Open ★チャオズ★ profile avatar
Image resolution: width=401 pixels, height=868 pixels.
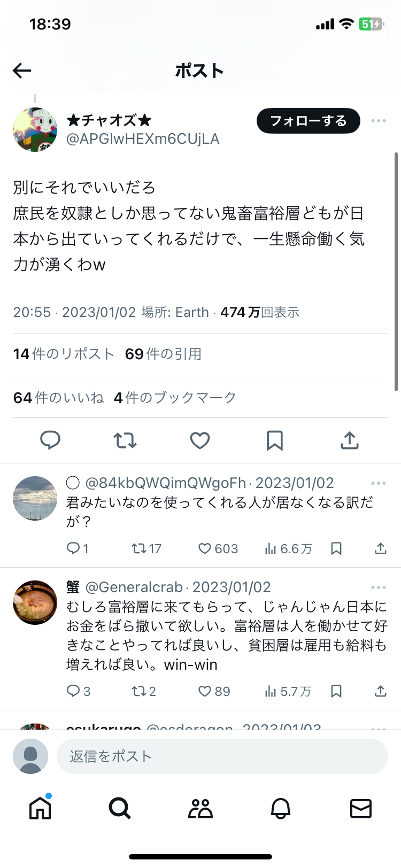[x=35, y=129]
